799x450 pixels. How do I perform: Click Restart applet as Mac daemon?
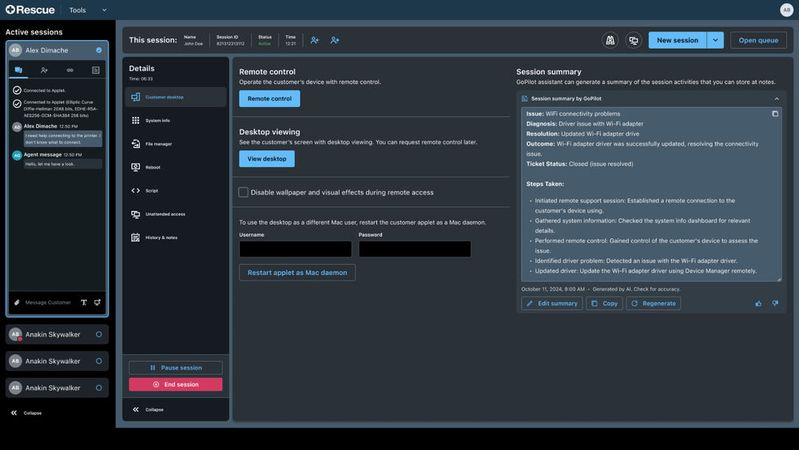[297, 273]
